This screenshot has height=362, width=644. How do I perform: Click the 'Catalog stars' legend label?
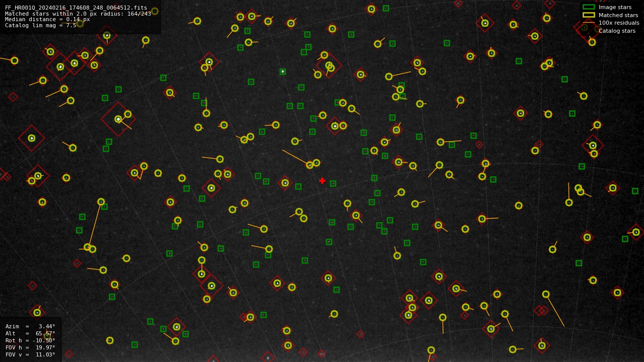pos(617,31)
